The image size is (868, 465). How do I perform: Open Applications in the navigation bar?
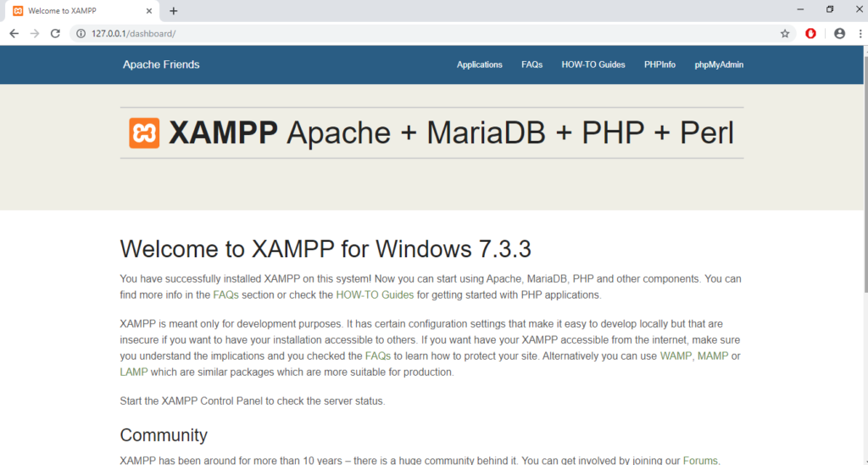point(480,64)
